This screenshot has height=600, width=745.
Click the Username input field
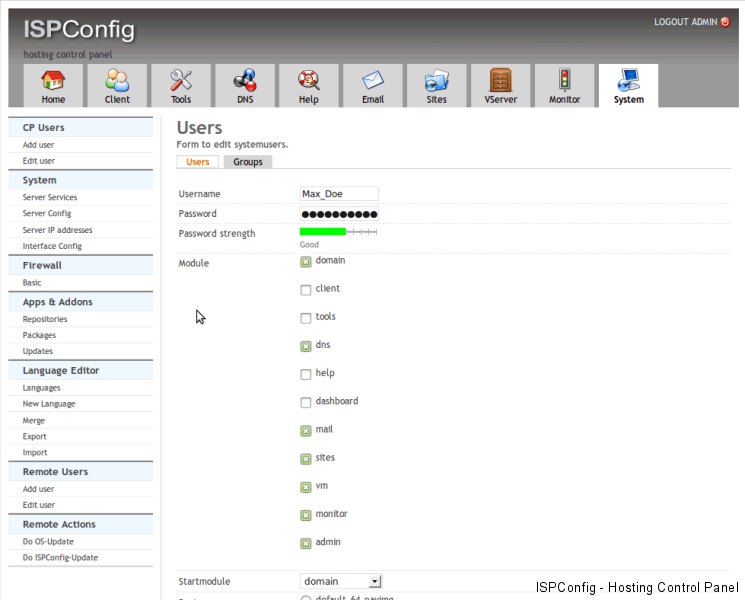pyautogui.click(x=339, y=194)
